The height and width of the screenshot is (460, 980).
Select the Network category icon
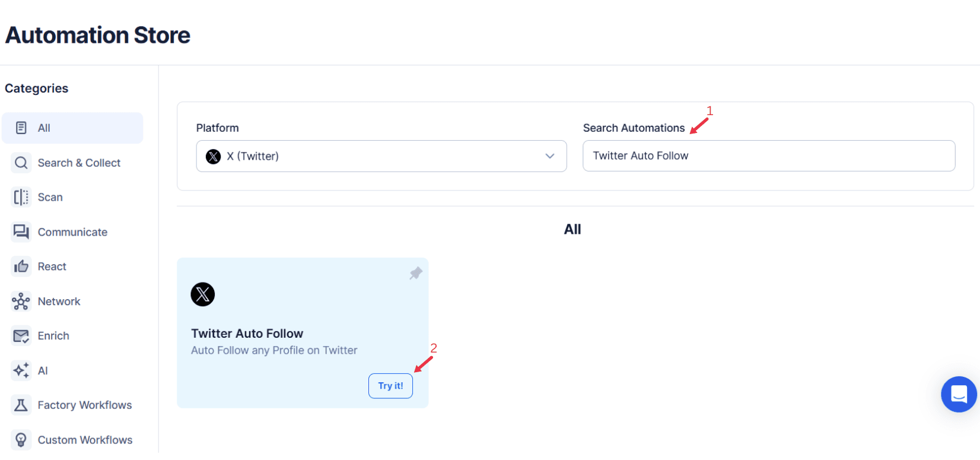tap(21, 301)
